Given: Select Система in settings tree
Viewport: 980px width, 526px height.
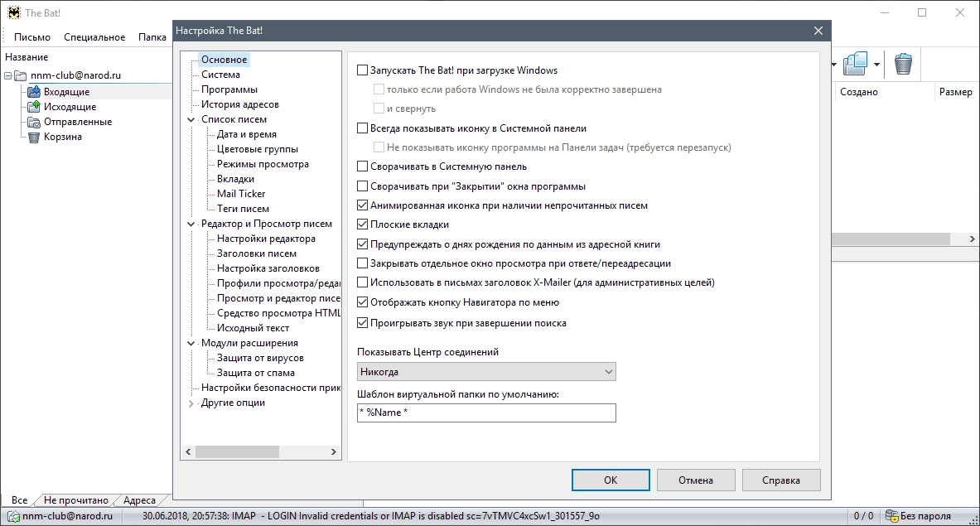Looking at the screenshot, I should tap(220, 75).
